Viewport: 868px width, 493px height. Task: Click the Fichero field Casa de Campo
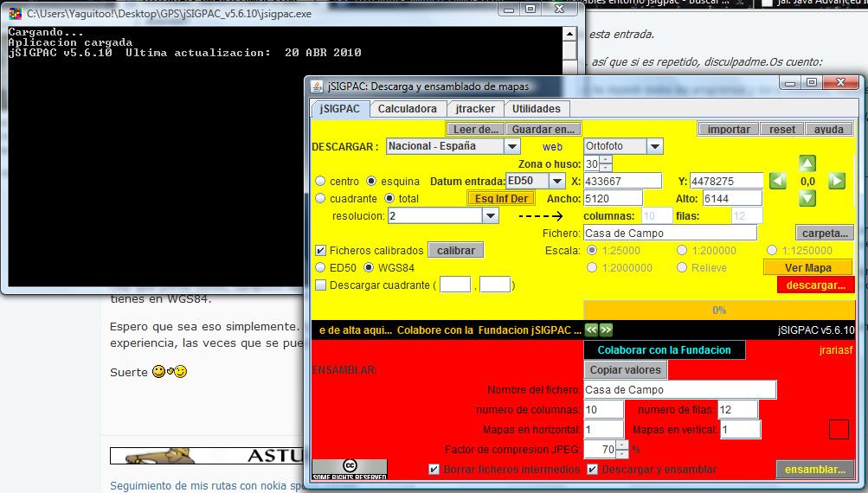[x=671, y=233]
